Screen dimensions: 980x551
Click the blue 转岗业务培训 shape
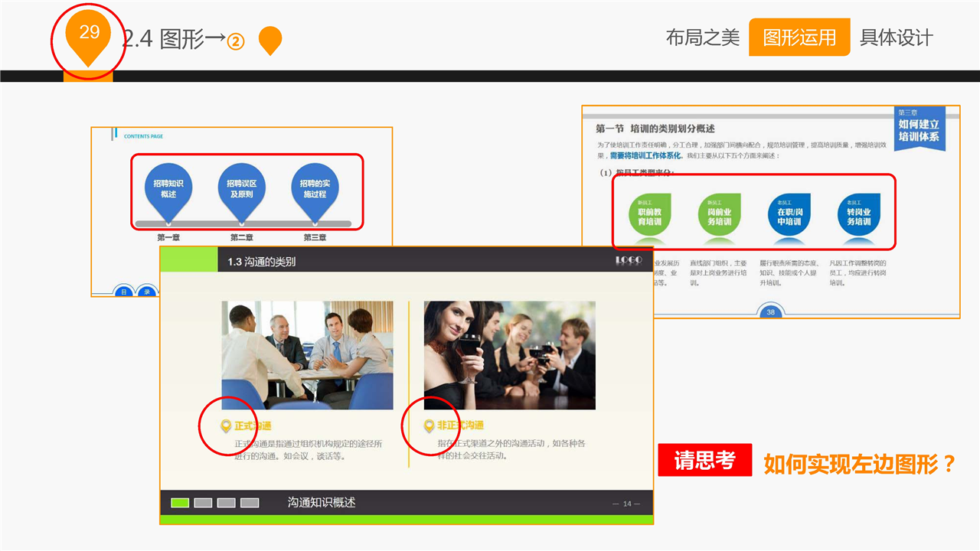pyautogui.click(x=858, y=215)
